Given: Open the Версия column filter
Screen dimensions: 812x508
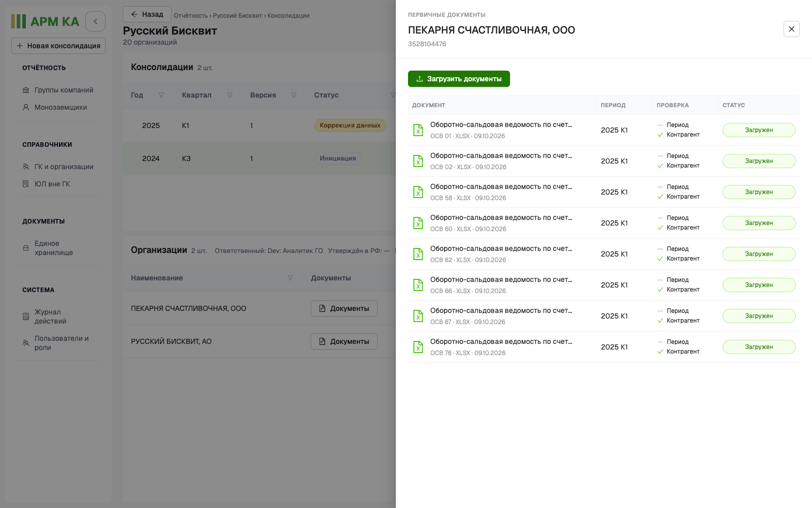Looking at the screenshot, I should coord(294,95).
